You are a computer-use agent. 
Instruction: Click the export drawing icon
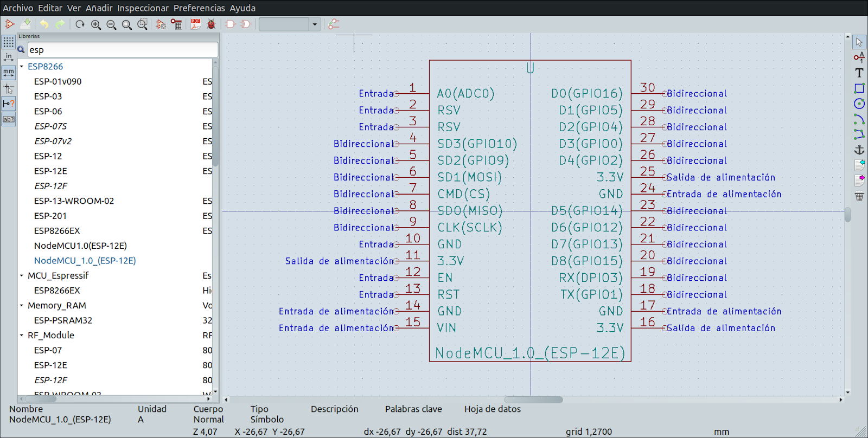pos(859,180)
